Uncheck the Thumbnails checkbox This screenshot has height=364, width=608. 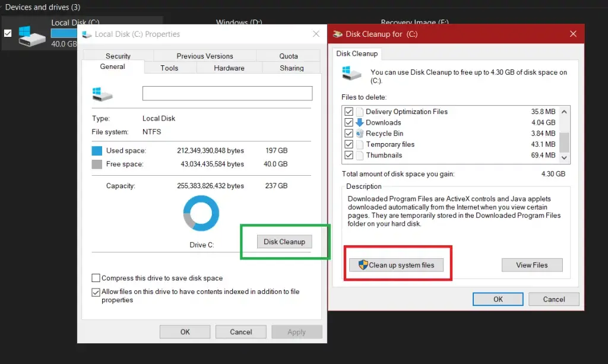349,155
